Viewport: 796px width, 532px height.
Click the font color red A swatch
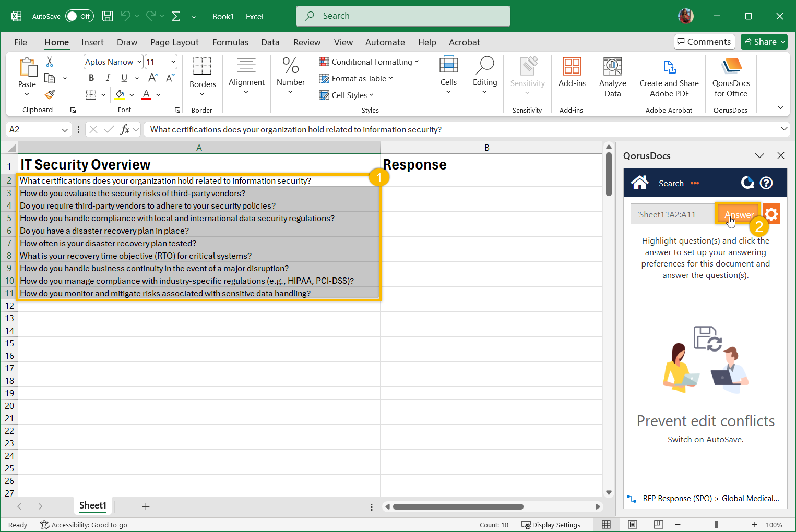146,95
